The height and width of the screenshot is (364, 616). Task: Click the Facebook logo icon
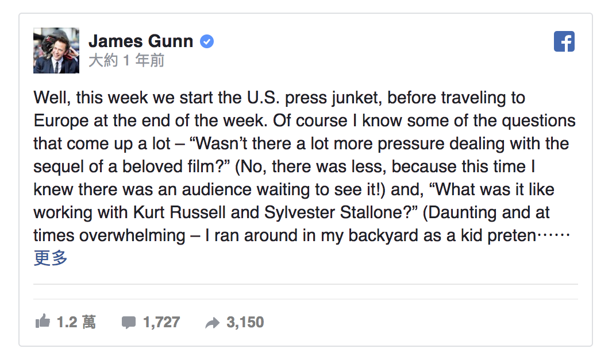[x=564, y=42]
